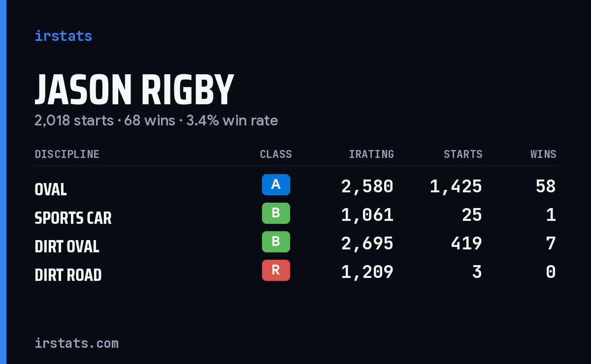Visit the irstats.com footer link
591x364 pixels.
tap(76, 343)
